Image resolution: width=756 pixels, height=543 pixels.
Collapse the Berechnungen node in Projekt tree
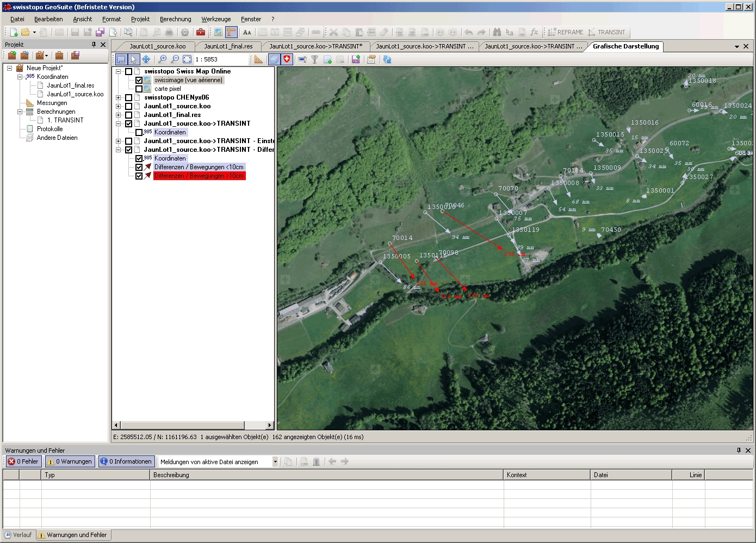pyautogui.click(x=20, y=112)
